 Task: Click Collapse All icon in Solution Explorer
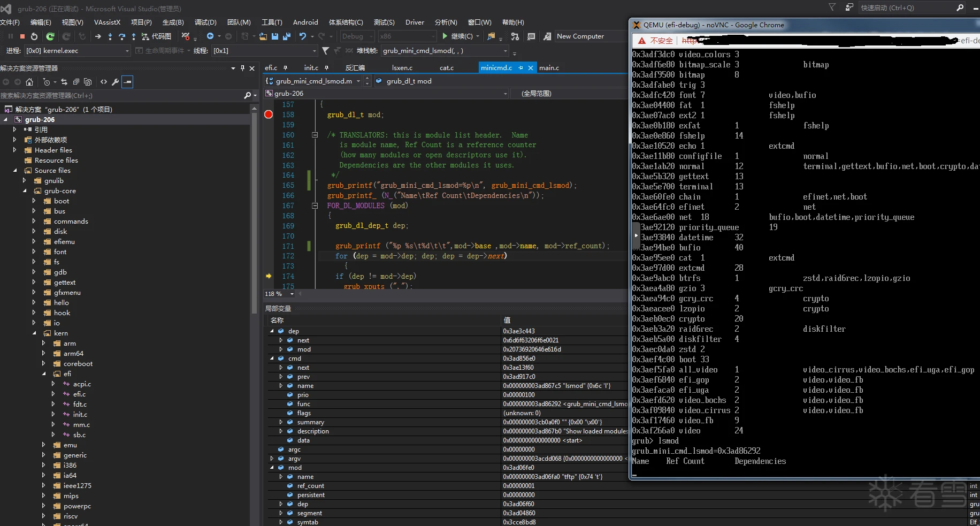[x=76, y=82]
